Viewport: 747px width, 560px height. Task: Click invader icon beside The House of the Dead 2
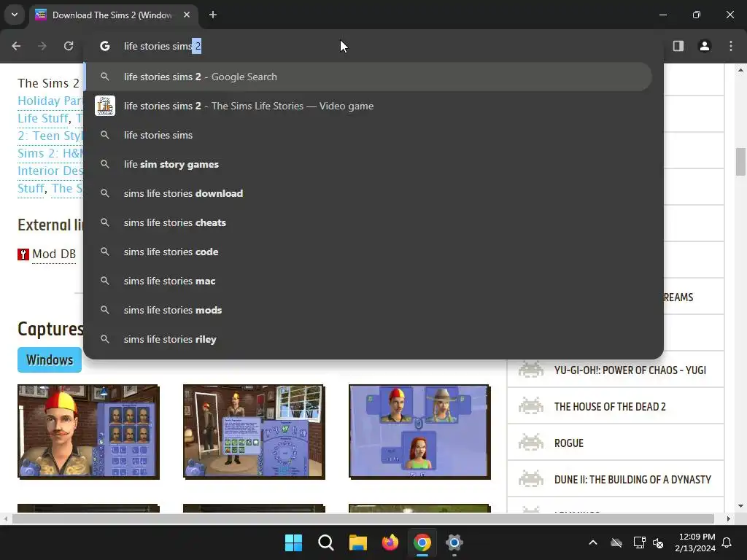pyautogui.click(x=531, y=405)
